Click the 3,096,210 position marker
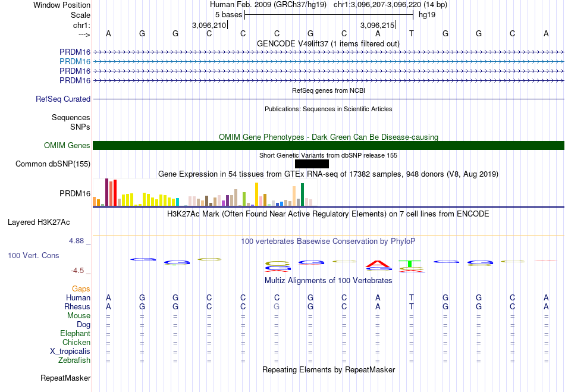565x392 pixels. (209, 25)
